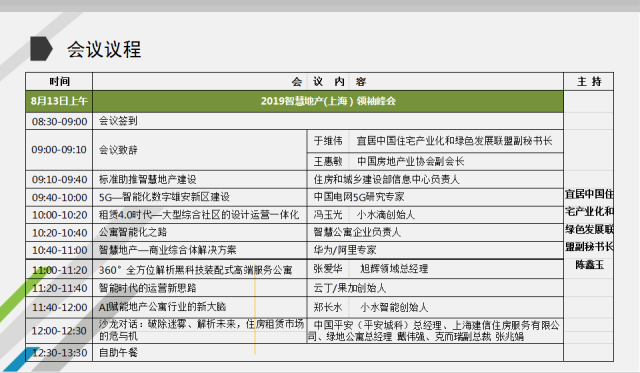
Task: Select the 会议签到 cell
Action: 328,121
